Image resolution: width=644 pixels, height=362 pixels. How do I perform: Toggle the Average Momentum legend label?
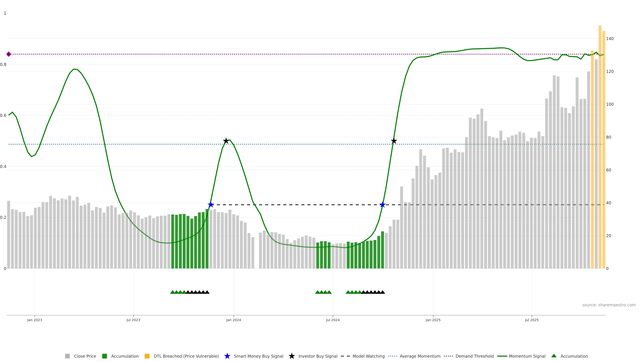(x=420, y=356)
